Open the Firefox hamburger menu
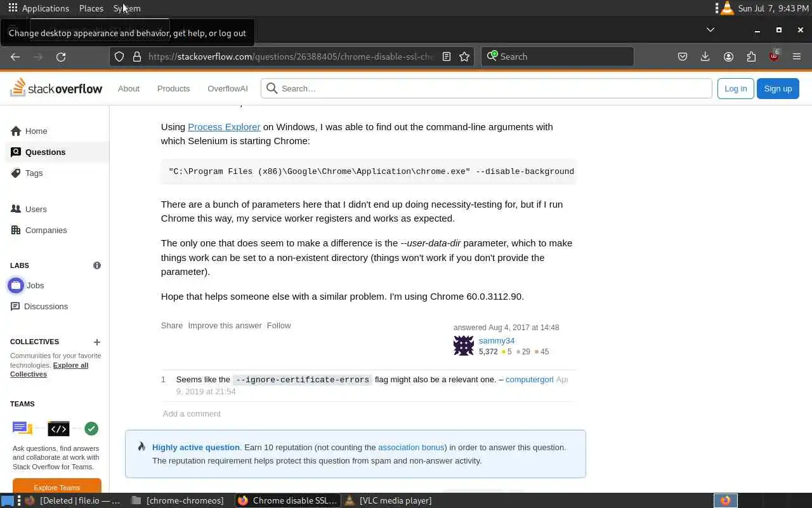Image resolution: width=812 pixels, height=508 pixels. coord(797,57)
